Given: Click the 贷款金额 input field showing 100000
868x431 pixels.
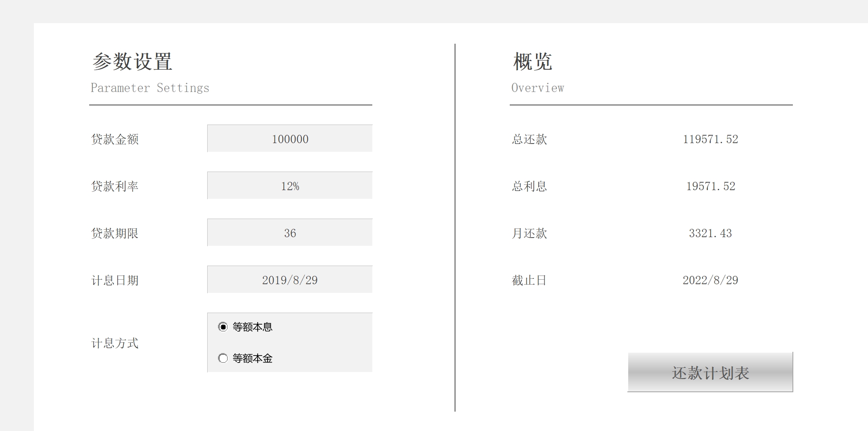Looking at the screenshot, I should [290, 139].
